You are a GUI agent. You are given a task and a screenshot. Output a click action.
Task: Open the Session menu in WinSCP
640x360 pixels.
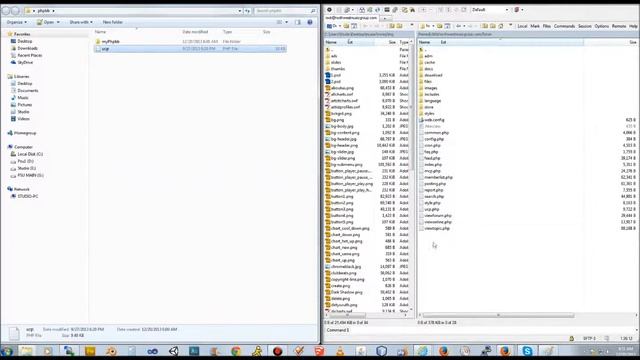[x=584, y=26]
